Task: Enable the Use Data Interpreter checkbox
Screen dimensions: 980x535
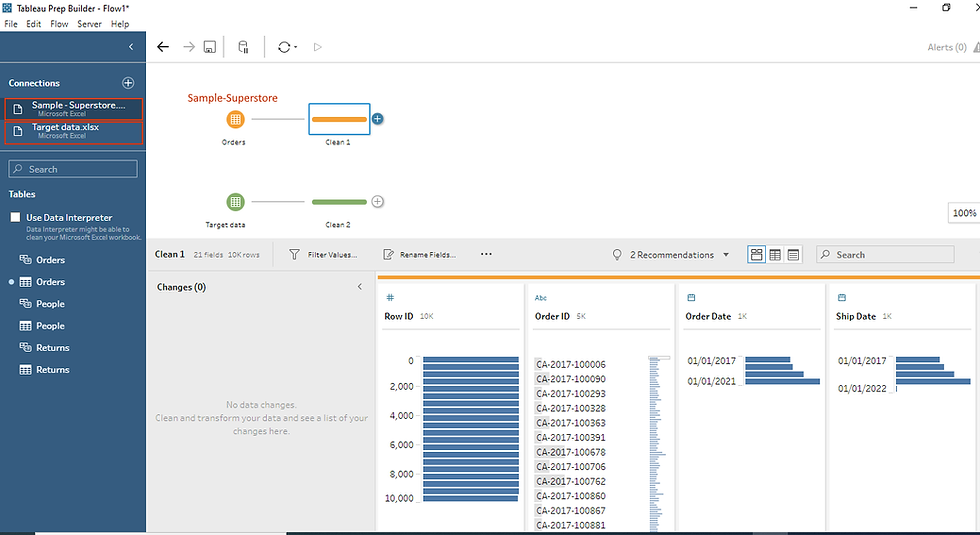Action: click(16, 217)
